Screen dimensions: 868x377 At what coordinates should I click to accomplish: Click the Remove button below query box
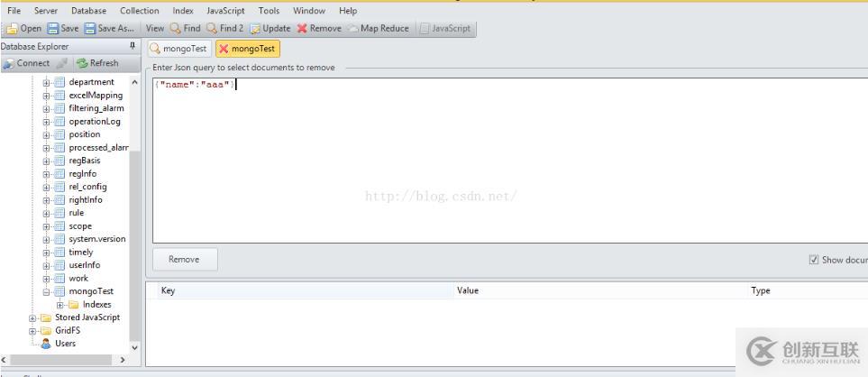[x=185, y=259]
